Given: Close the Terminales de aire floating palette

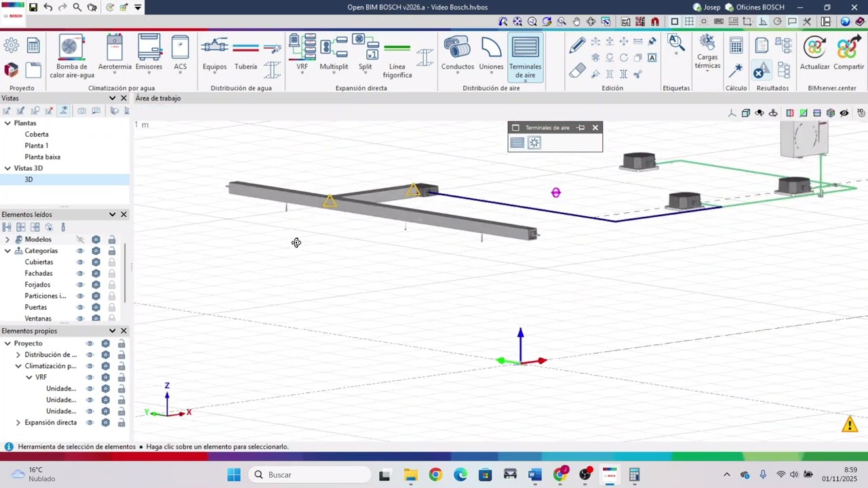Looking at the screenshot, I should coord(595,127).
